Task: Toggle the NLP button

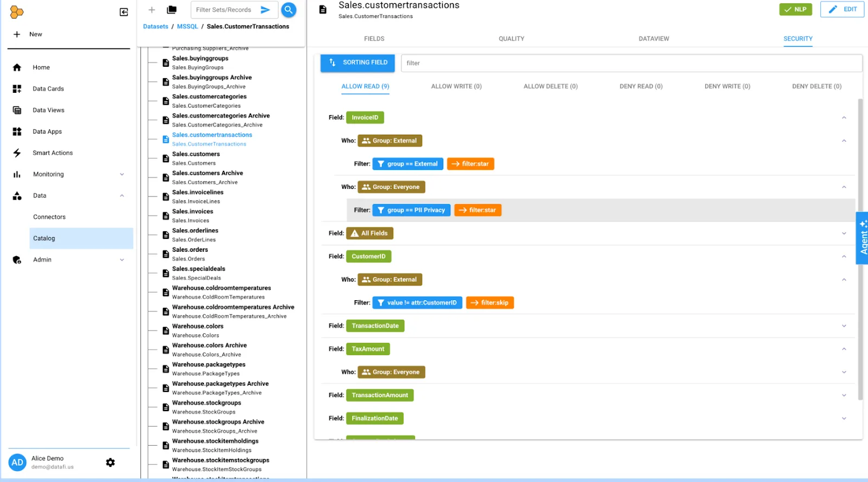Action: click(795, 9)
